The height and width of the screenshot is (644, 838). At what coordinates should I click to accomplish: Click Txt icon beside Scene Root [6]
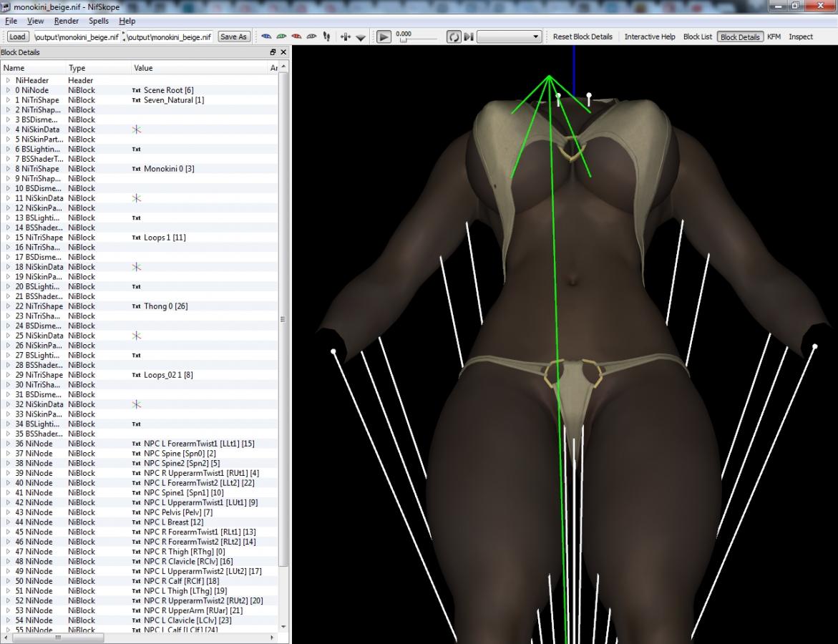click(136, 90)
